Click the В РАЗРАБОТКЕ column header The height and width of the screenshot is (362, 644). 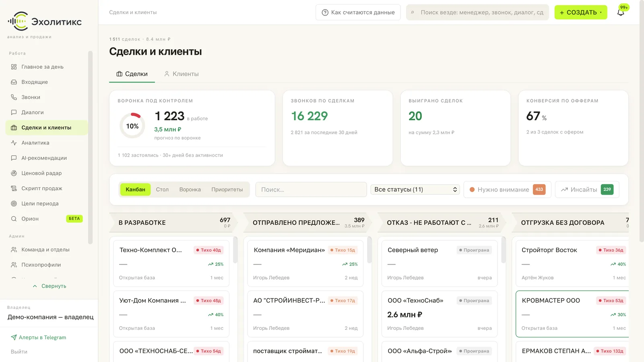pos(173,222)
